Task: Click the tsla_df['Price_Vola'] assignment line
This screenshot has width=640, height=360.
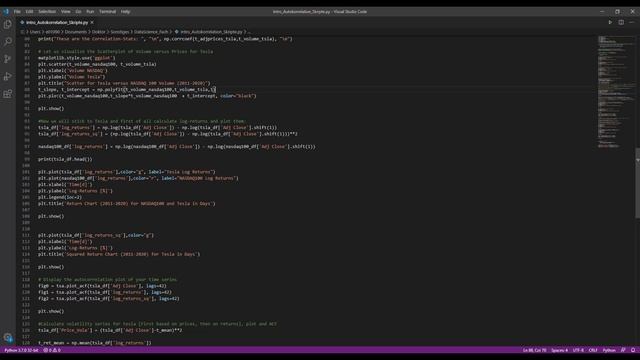Action: [110, 330]
